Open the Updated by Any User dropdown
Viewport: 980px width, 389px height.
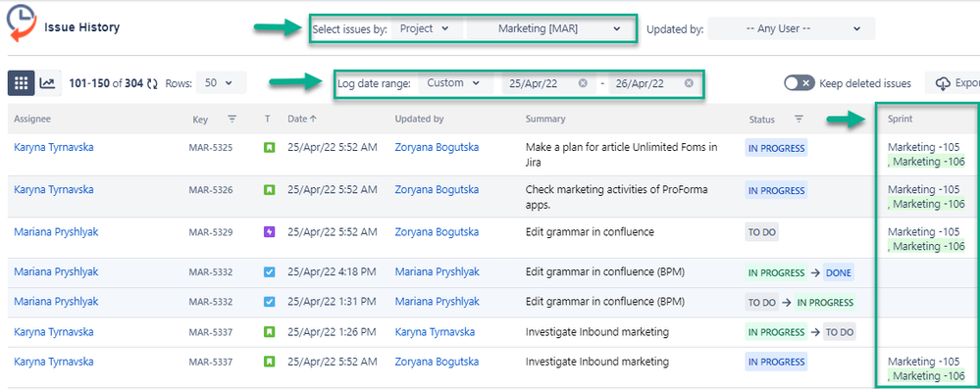click(x=792, y=28)
